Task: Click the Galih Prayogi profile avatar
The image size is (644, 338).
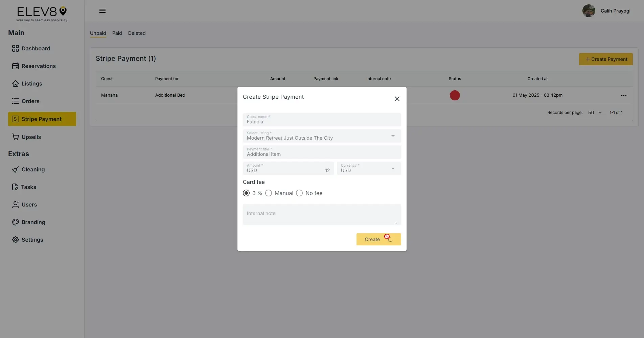Action: [589, 11]
